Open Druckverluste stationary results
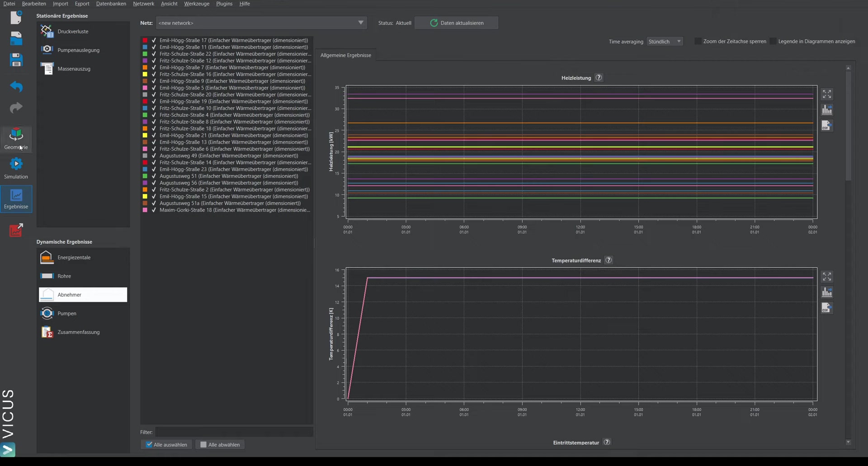Image resolution: width=868 pixels, height=466 pixels. pyautogui.click(x=83, y=31)
